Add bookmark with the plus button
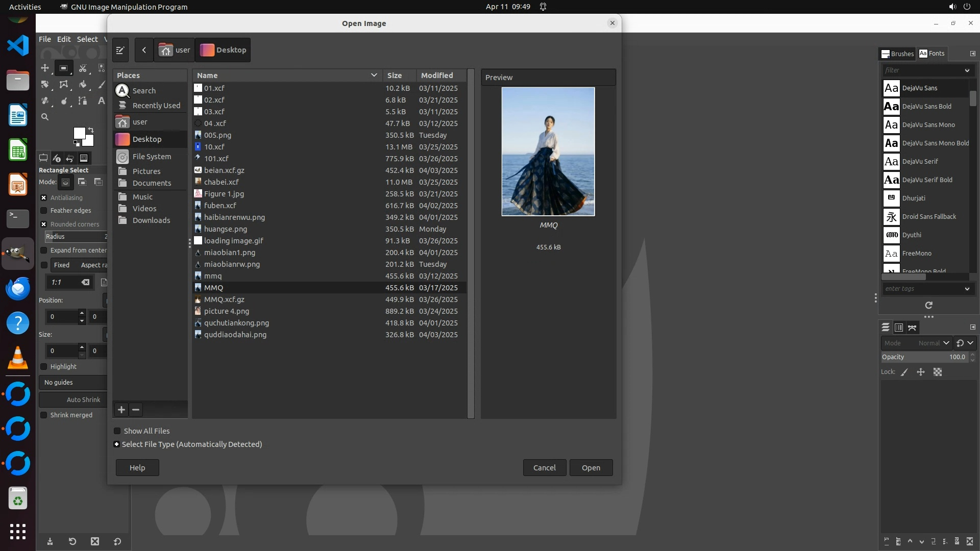980x551 pixels. 121,410
